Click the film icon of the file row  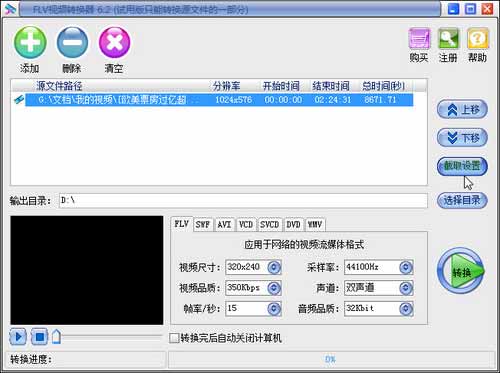coord(19,100)
